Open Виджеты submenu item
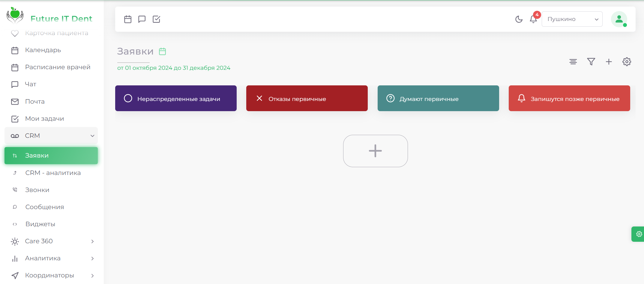 click(51, 224)
